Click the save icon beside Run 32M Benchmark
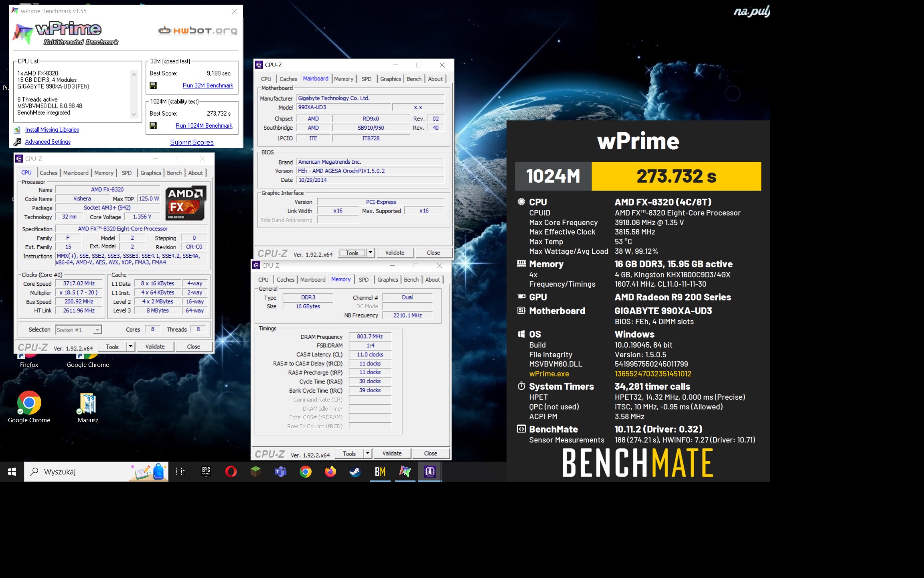The width and height of the screenshot is (924, 578). click(153, 85)
